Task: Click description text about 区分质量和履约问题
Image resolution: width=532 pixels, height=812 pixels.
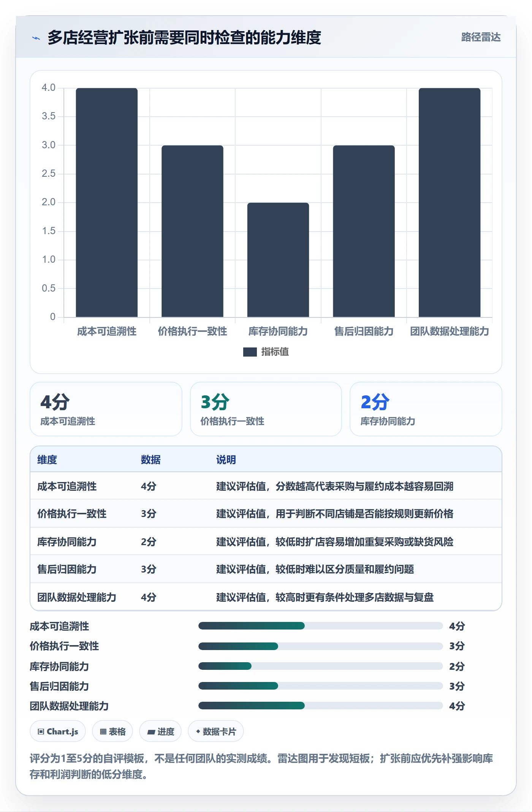Action: pyautogui.click(x=315, y=569)
